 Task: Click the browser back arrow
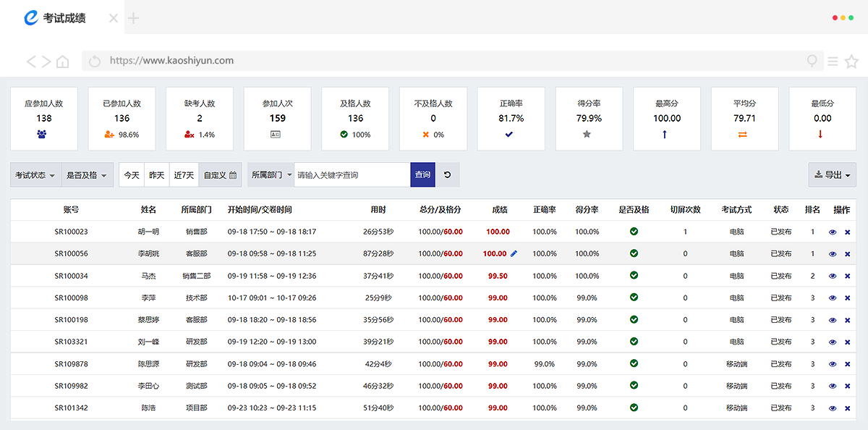click(31, 62)
